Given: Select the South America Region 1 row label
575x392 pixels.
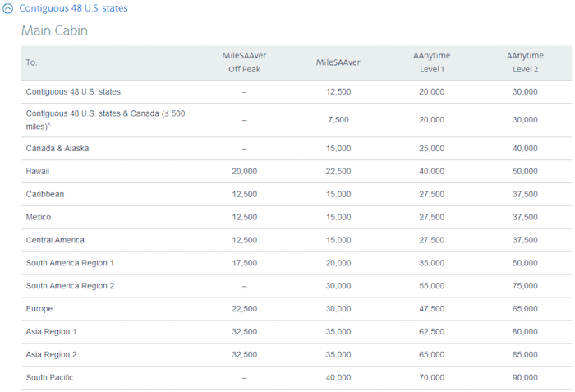Looking at the screenshot, I should 70,263.
